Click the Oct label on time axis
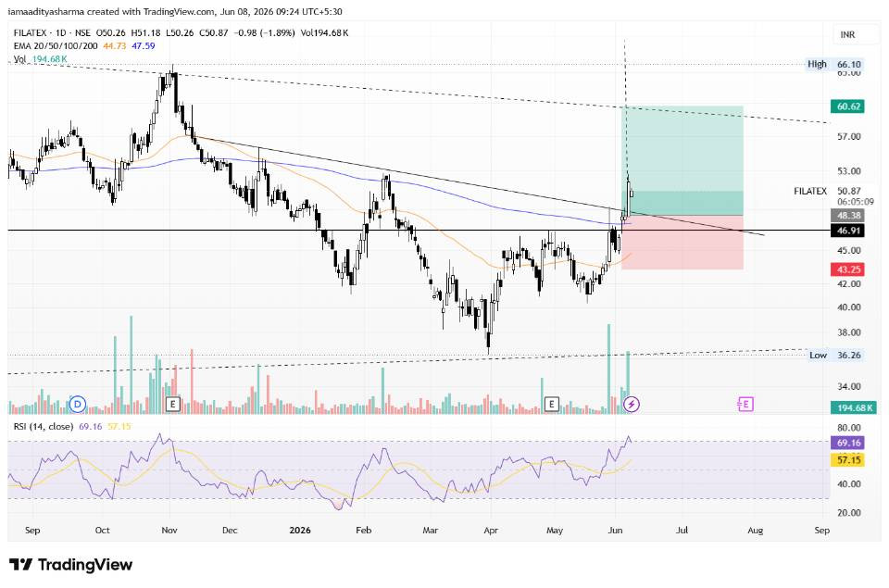This screenshot has height=588, width=889. 102,531
